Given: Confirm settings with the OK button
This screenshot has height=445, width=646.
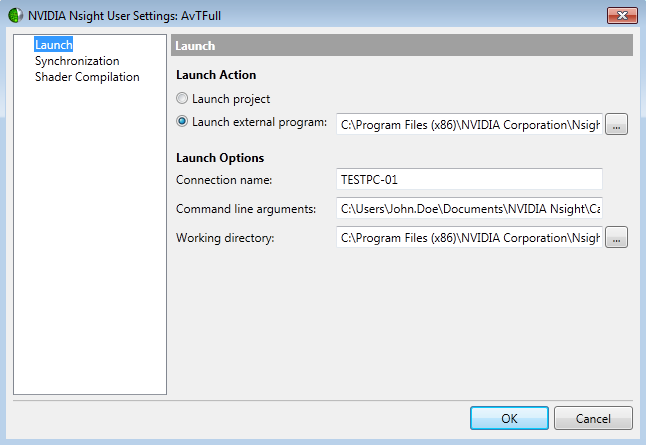Looking at the screenshot, I should tap(509, 418).
